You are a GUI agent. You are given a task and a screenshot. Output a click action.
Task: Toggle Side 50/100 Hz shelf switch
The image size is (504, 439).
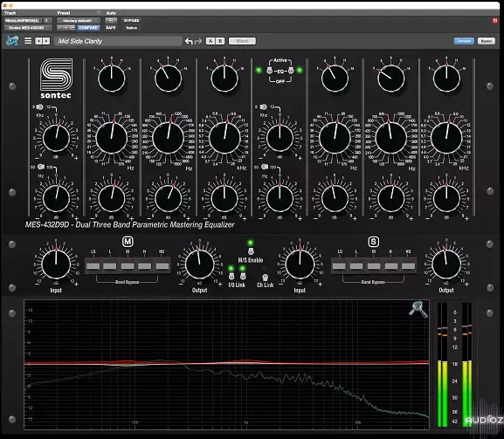pyautogui.click(x=265, y=167)
